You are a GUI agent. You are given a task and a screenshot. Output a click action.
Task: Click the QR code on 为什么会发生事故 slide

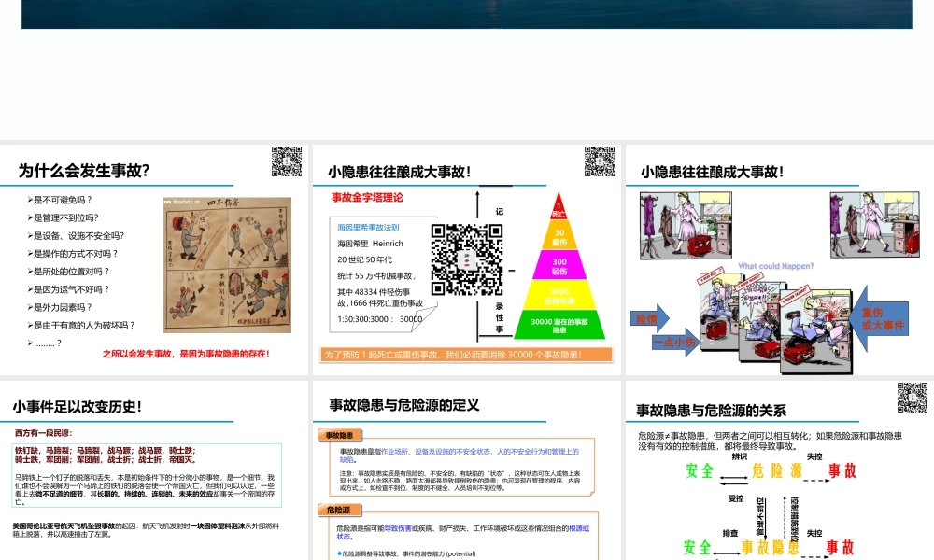286,161
